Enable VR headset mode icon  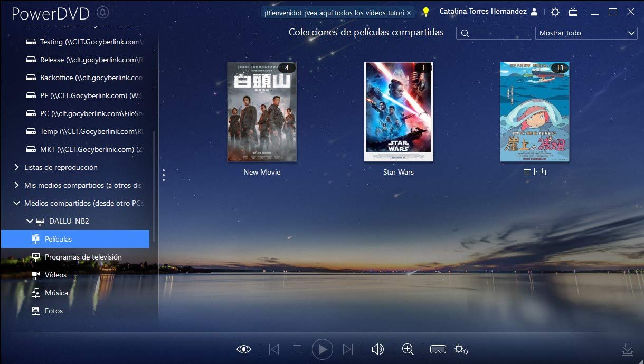point(438,349)
